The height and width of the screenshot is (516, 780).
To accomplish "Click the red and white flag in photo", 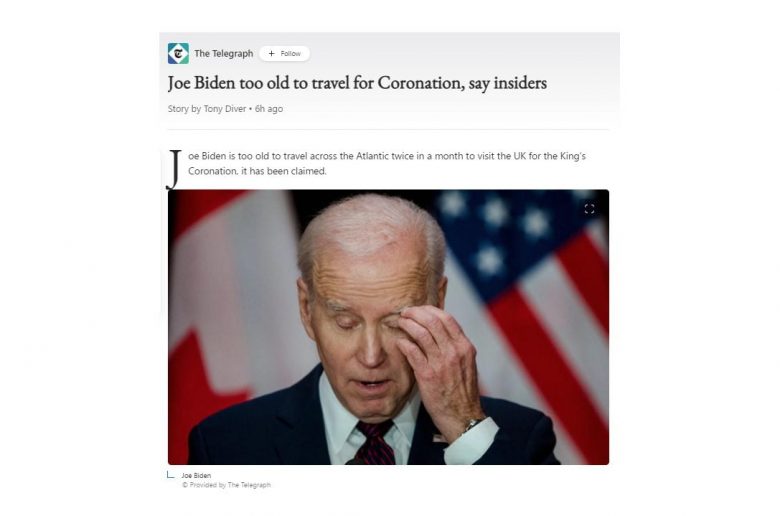I will 229,309.
